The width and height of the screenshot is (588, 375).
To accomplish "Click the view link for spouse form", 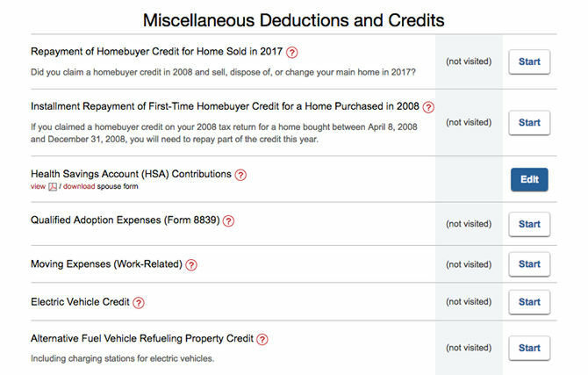I will (38, 186).
